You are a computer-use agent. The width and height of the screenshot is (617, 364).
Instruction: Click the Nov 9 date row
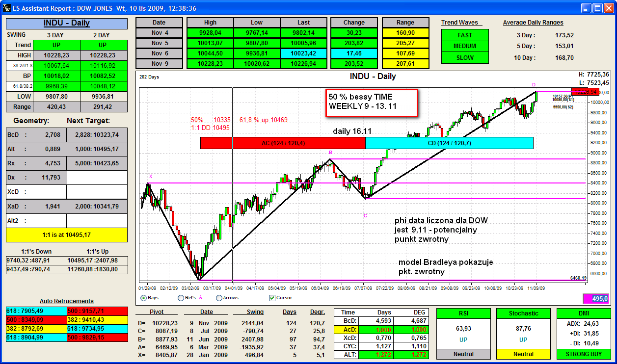coord(159,64)
